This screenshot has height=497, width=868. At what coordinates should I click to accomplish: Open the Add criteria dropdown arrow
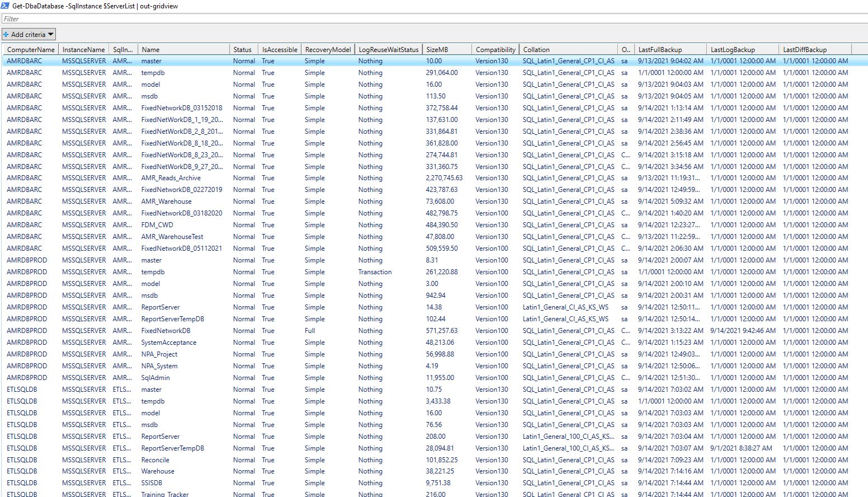(50, 35)
